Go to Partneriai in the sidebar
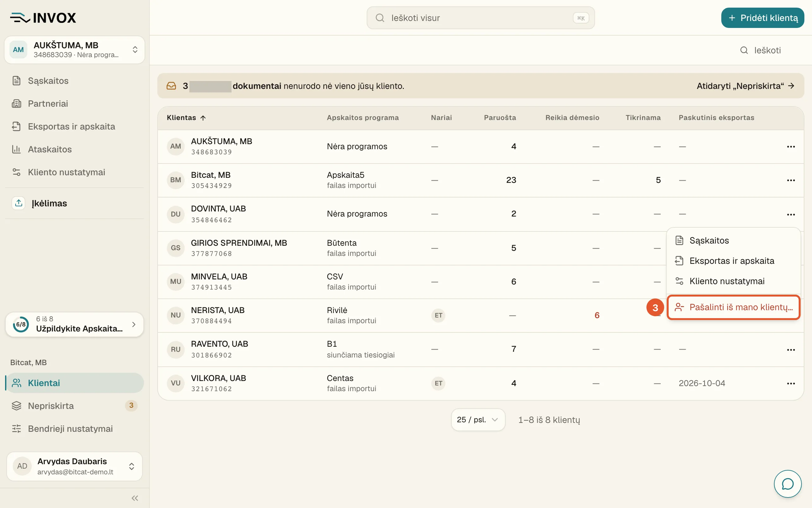The height and width of the screenshot is (508, 812). 75,104
